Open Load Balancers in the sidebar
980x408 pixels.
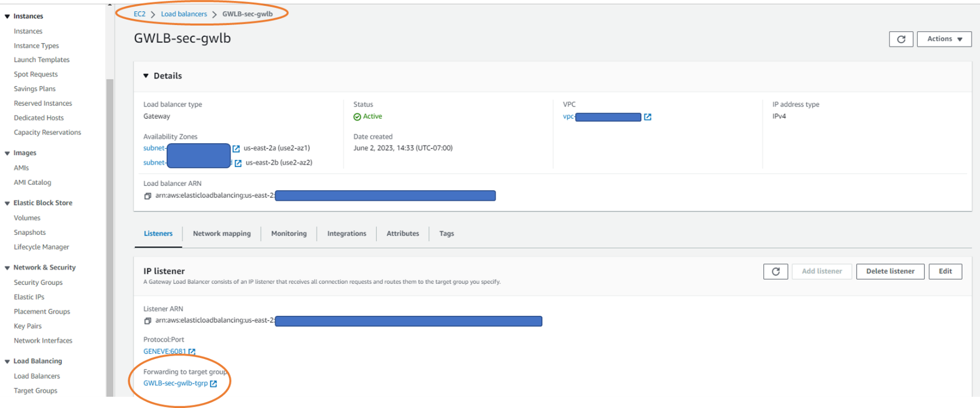tap(37, 376)
